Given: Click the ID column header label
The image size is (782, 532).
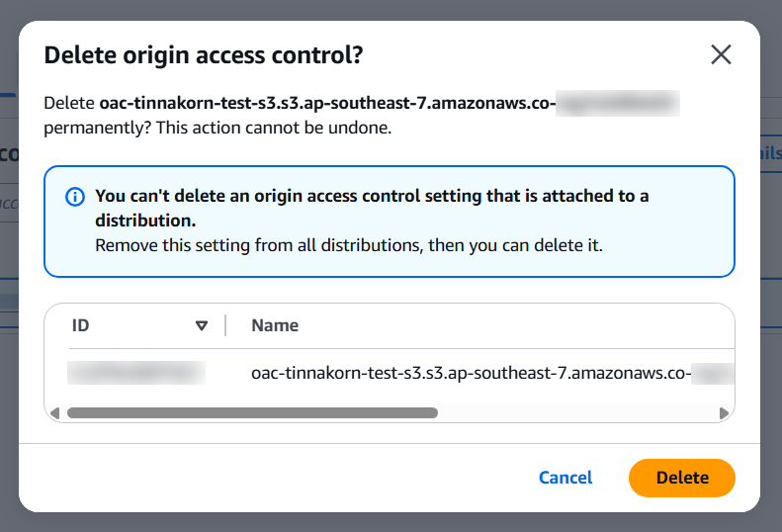Looking at the screenshot, I should [81, 325].
